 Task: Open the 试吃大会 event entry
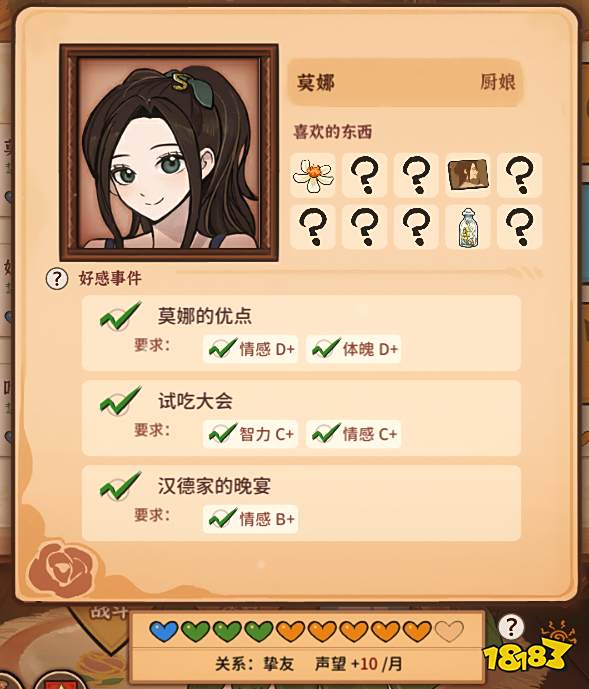(302, 418)
